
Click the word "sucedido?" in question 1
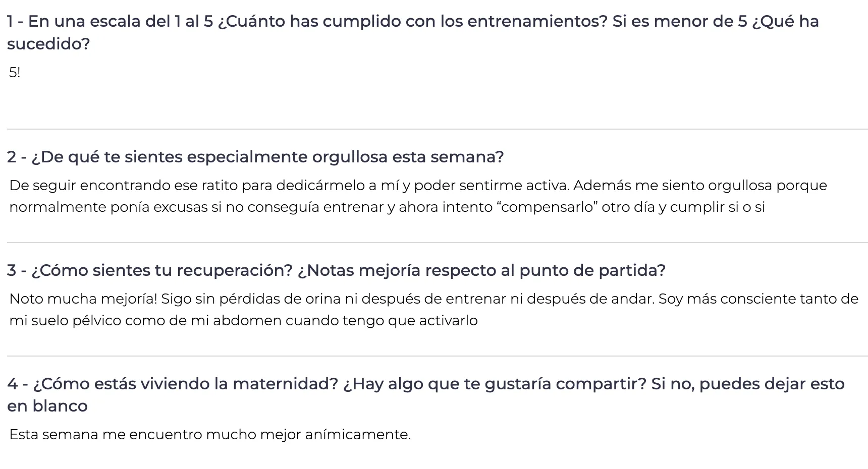pyautogui.click(x=48, y=44)
